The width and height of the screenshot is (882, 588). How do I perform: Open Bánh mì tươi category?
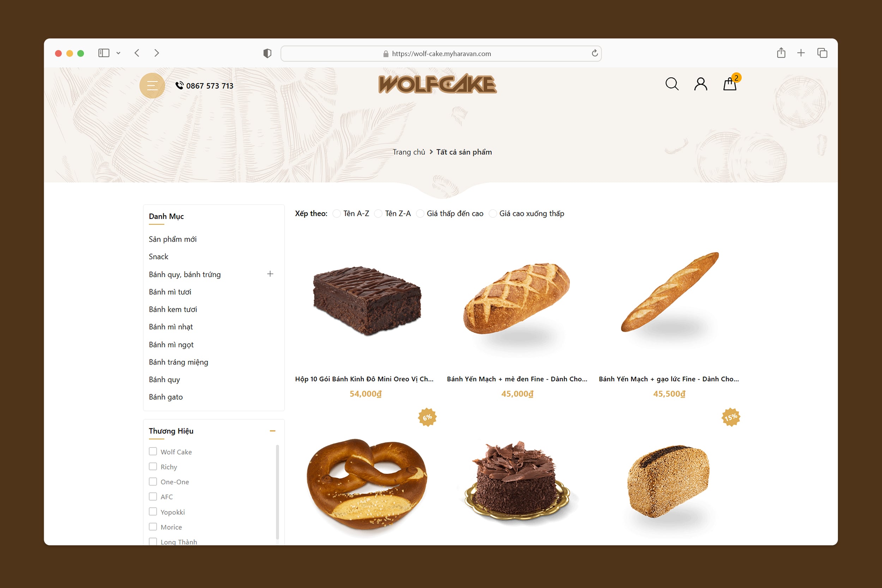(170, 292)
